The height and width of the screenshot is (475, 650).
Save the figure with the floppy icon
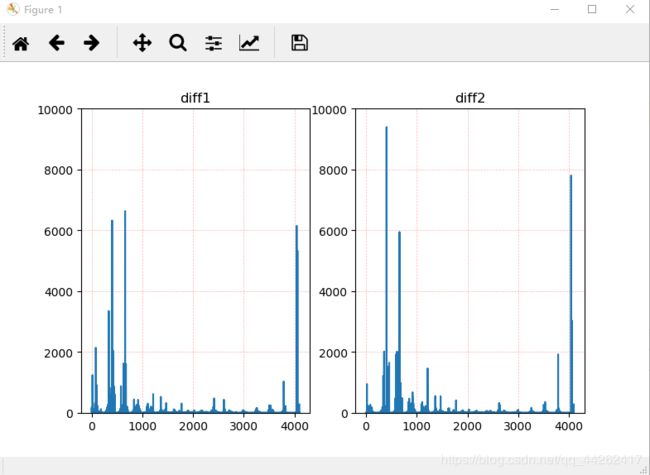coord(299,43)
